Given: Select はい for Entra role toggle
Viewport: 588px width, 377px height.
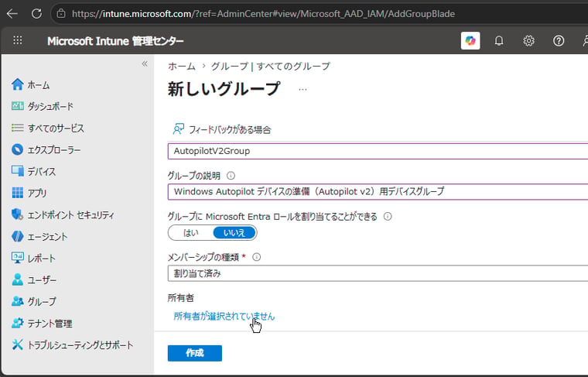Looking at the screenshot, I should [190, 233].
